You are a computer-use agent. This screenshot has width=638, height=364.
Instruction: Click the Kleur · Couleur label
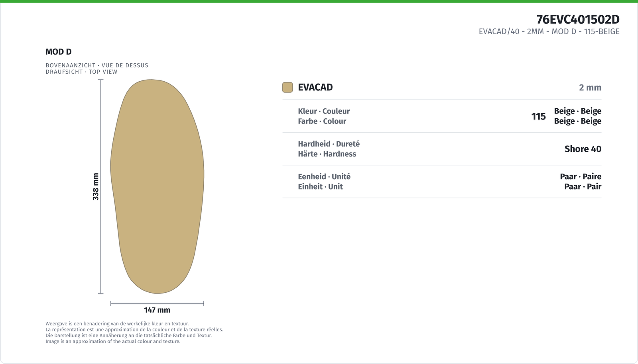324,111
